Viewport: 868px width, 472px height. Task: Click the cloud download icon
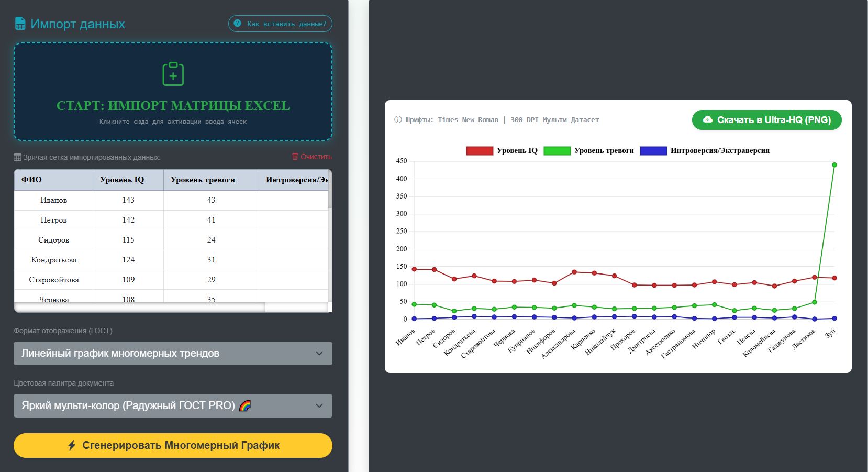(x=707, y=119)
